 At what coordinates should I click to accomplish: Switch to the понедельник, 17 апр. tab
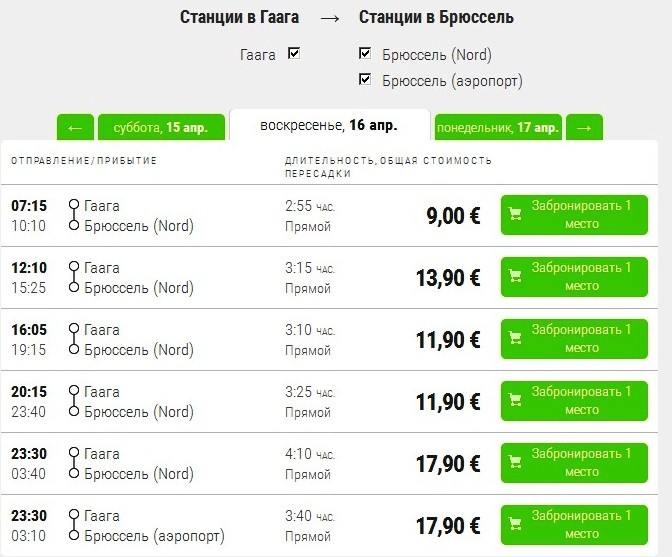click(x=497, y=128)
